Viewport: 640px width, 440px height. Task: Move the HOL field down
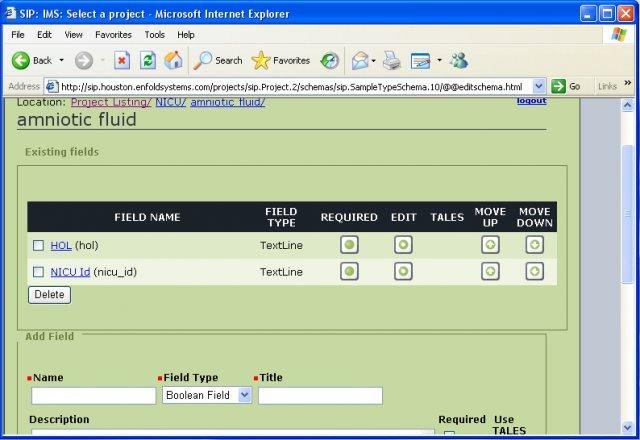point(535,245)
